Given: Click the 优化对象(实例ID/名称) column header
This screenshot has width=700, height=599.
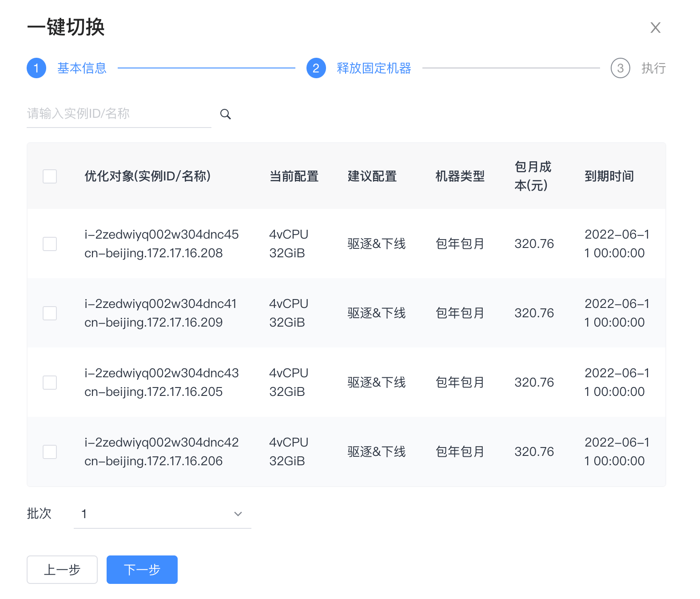Looking at the screenshot, I should click(147, 176).
